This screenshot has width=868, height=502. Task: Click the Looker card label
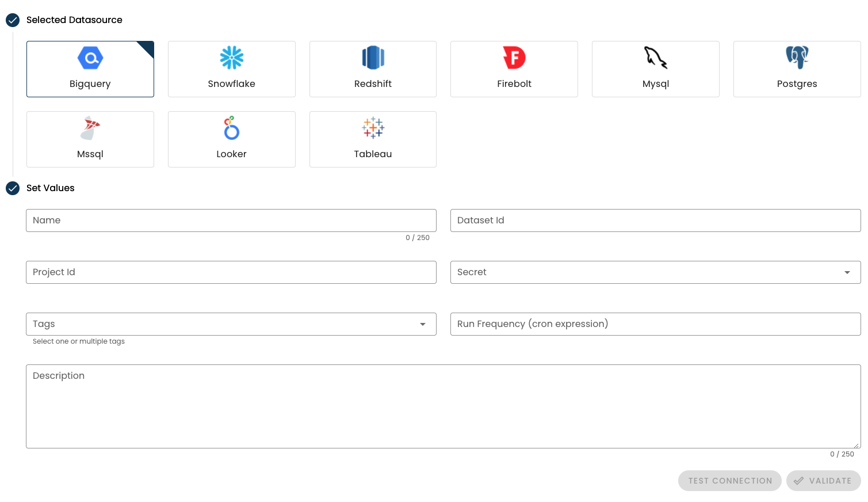coord(232,154)
